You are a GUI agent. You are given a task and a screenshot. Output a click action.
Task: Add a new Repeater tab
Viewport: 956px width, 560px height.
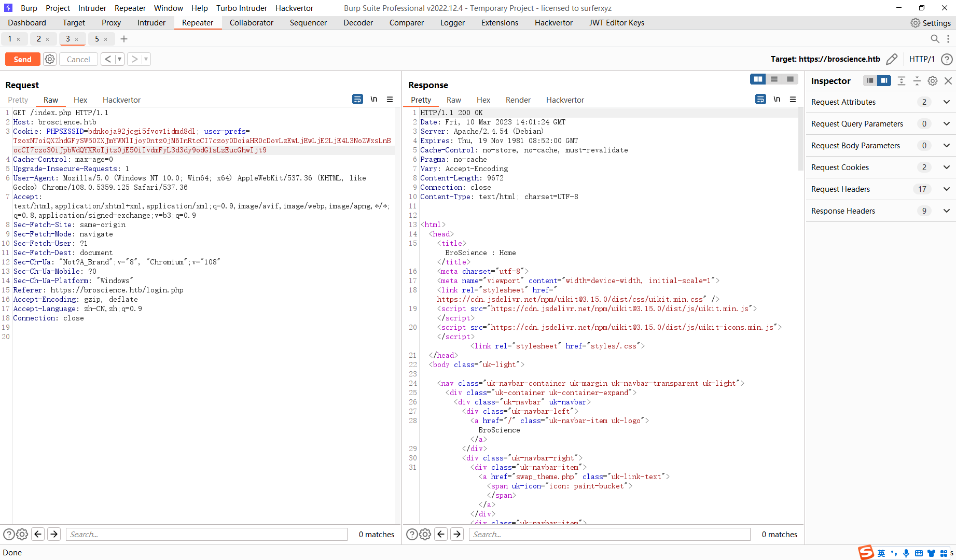pyautogui.click(x=124, y=39)
